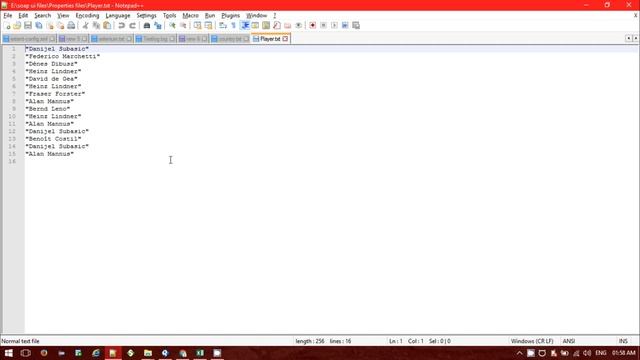Toggle INS insert mode in status bar
This screenshot has height=360, width=640.
(x=623, y=341)
